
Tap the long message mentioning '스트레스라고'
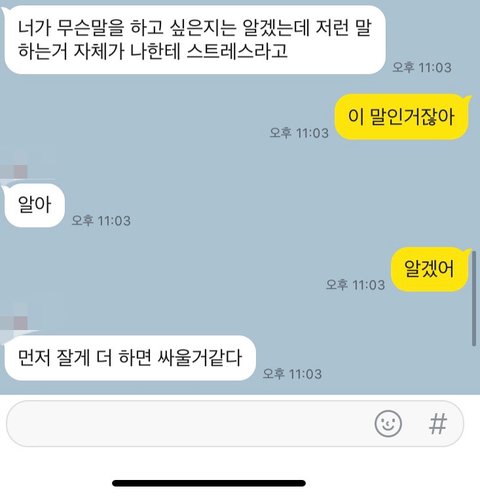tap(195, 39)
